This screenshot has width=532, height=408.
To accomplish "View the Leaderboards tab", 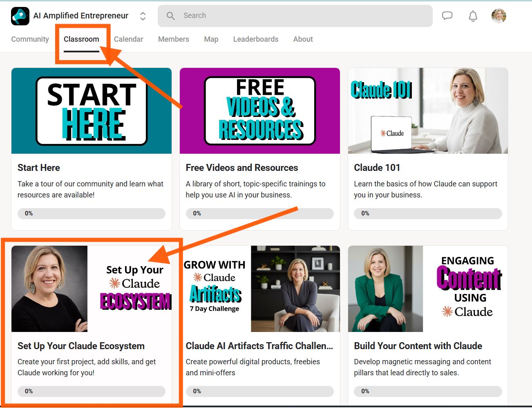I will [256, 39].
